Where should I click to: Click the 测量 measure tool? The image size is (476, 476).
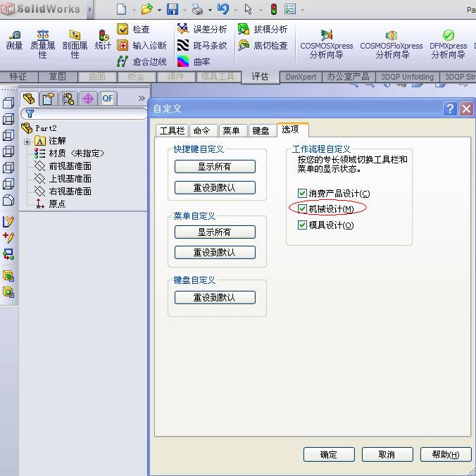click(14, 40)
